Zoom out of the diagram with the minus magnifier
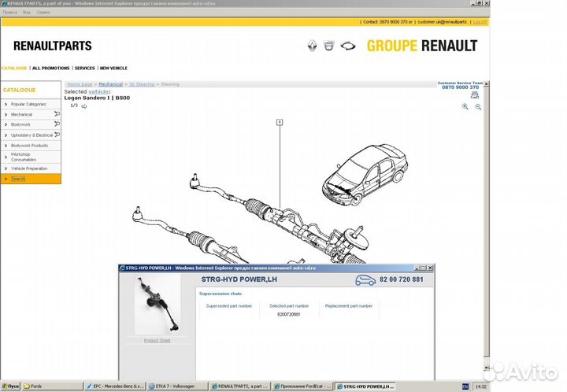567x392 pixels. click(x=478, y=106)
